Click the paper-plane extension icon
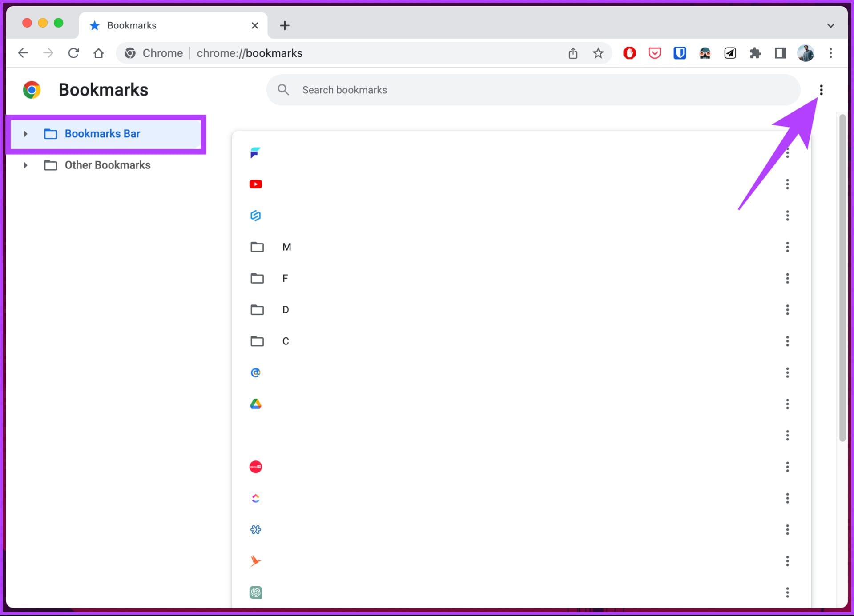This screenshot has height=616, width=854. [x=730, y=53]
